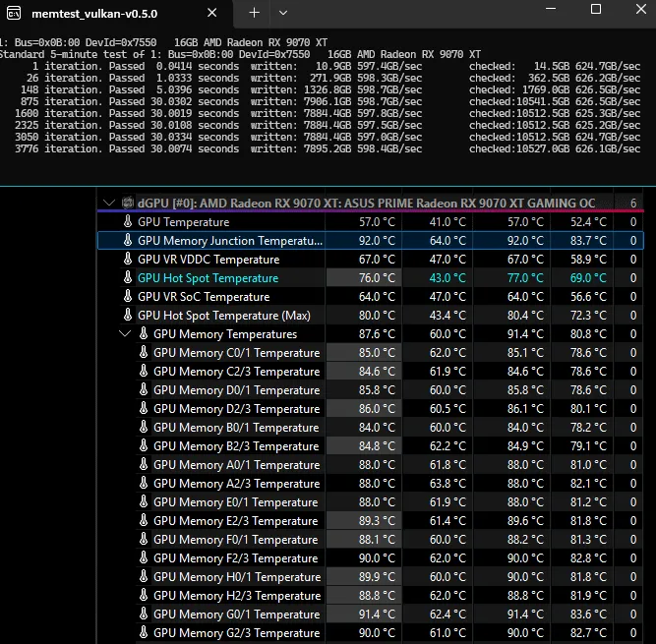Click the 76.0 °C current Hot Spot value

(377, 278)
